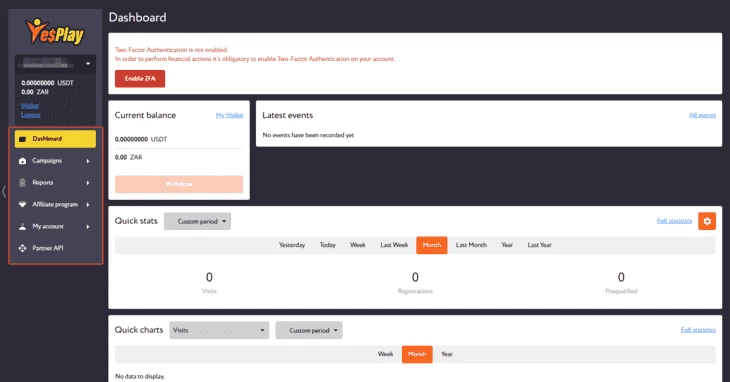Click the Reports clipboard icon

22,183
